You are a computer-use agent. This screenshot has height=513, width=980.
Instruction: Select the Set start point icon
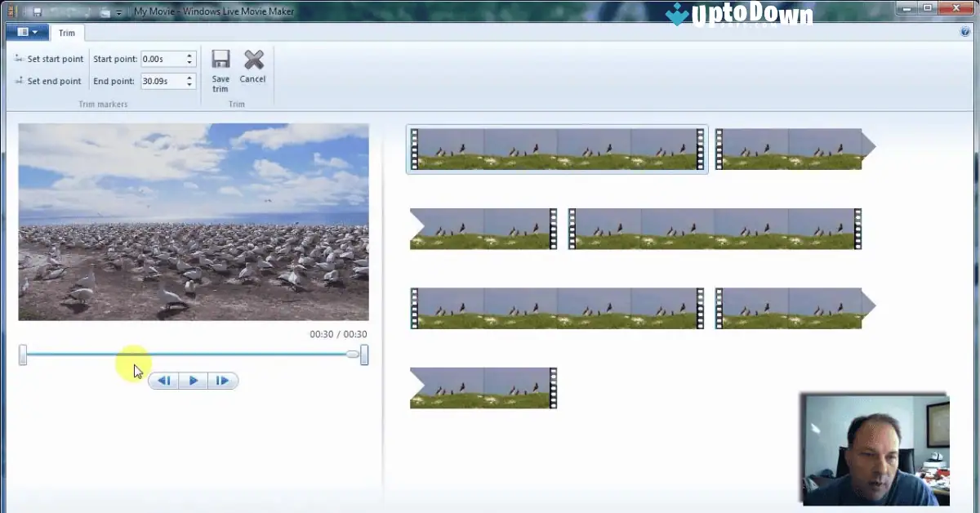point(18,59)
